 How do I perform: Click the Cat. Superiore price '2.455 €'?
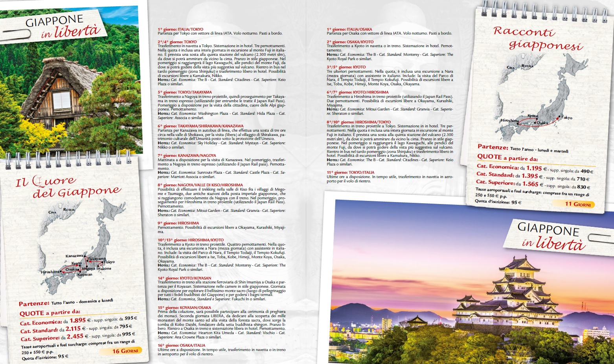pyautogui.click(x=77, y=336)
